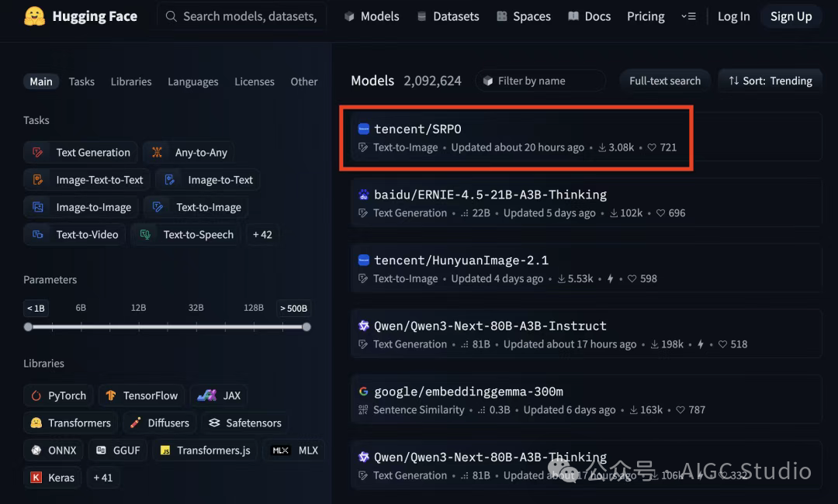
Task: Open the Sort: Trending dropdown
Action: coord(770,81)
